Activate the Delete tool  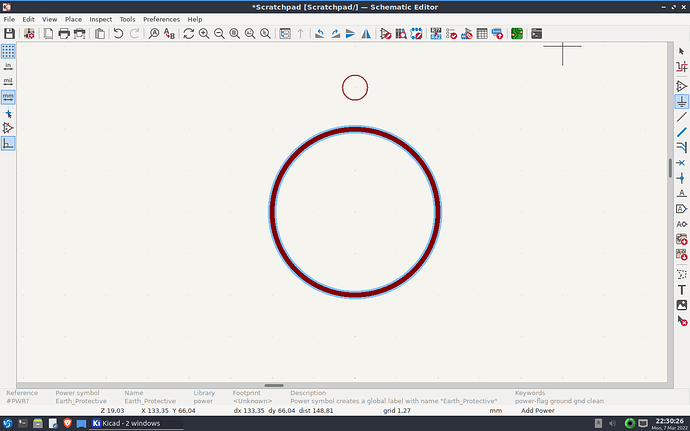pyautogui.click(x=682, y=320)
